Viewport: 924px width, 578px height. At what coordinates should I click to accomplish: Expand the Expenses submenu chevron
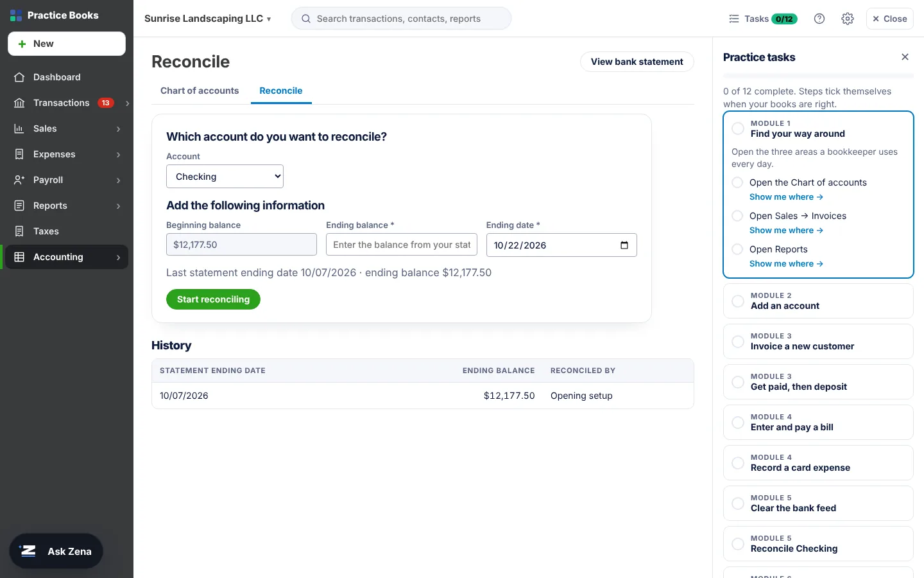pyautogui.click(x=118, y=155)
